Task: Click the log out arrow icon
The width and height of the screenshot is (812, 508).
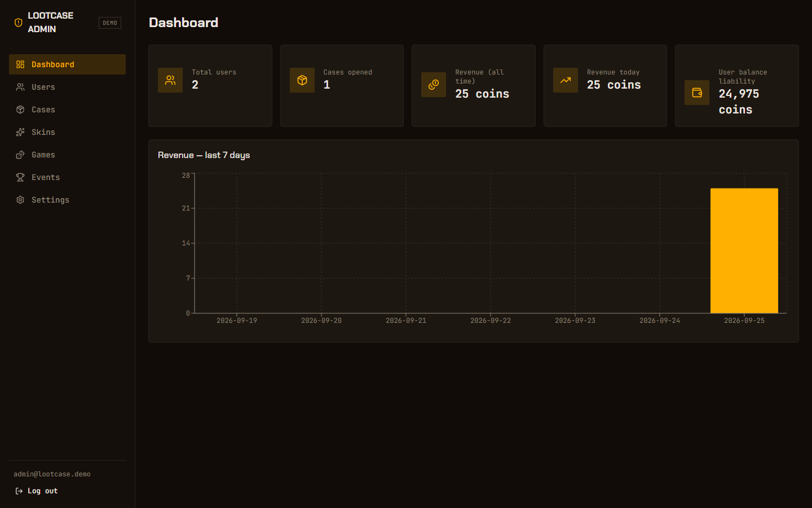Action: coord(19,491)
